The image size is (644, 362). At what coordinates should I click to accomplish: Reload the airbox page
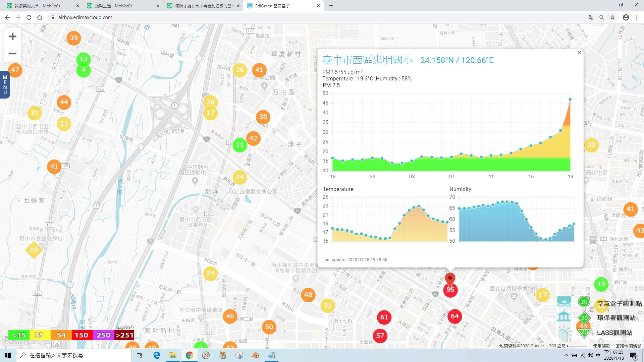coord(29,17)
